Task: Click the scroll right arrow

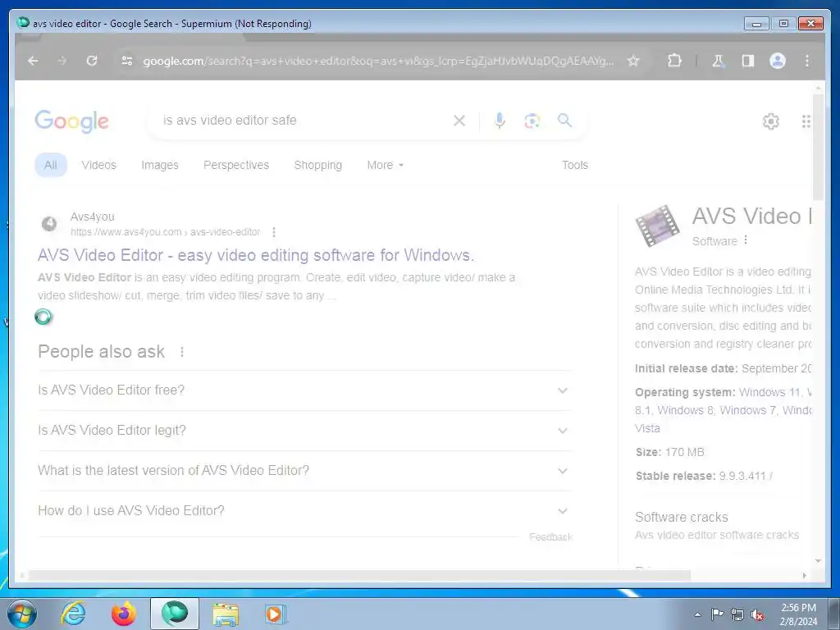Action: (x=804, y=575)
